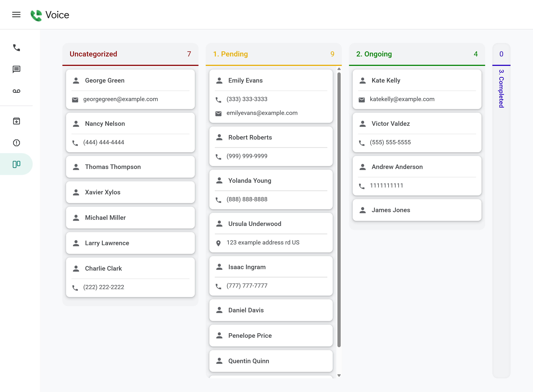Click Victor Valdez's phone number (555) 555-5555

pos(390,142)
